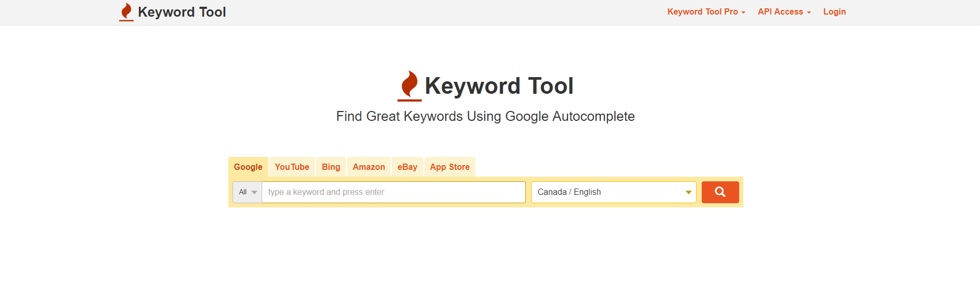Select the eBay tab
The width and height of the screenshot is (980, 285).
tap(407, 167)
